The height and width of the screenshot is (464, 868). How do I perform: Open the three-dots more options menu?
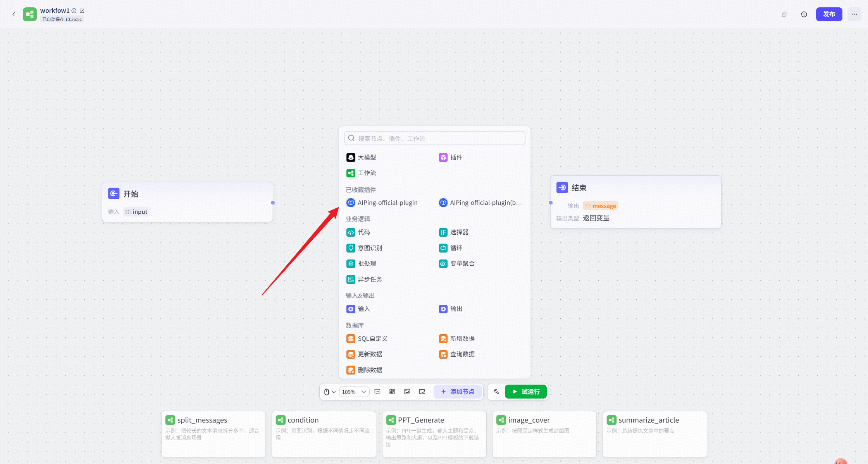(854, 14)
